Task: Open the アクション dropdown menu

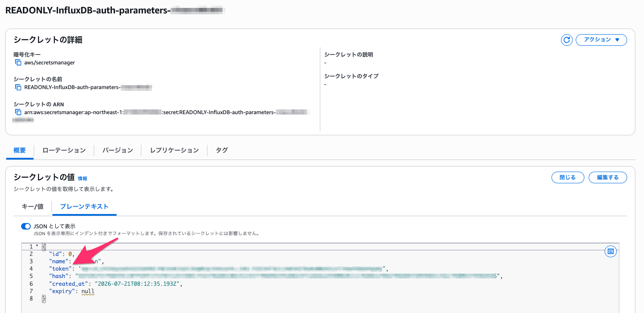Action: [x=601, y=40]
